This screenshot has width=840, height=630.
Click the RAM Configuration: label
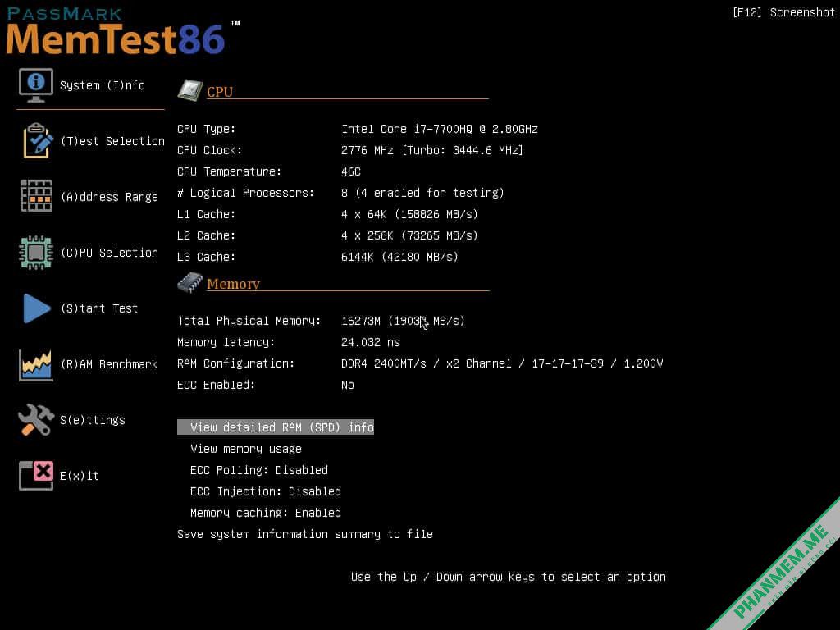235,363
